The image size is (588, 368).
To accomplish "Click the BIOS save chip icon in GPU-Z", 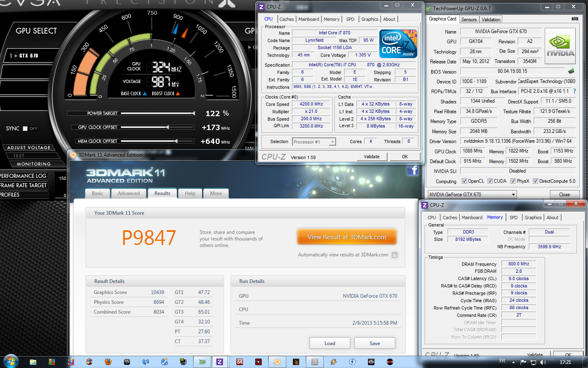I will coord(571,71).
